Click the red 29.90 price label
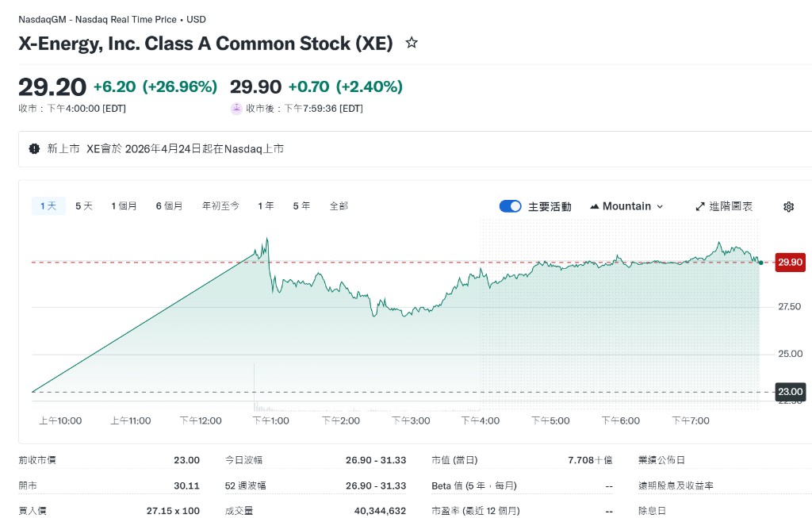This screenshot has height=518, width=812. [790, 262]
